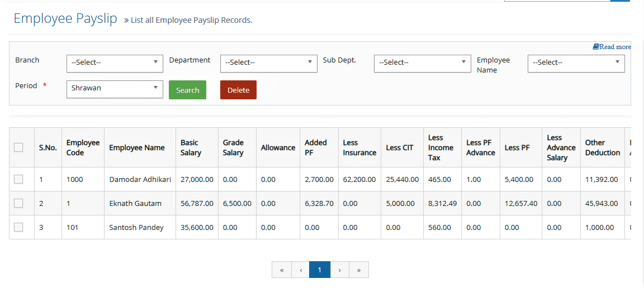Viewport: 644px width, 288px height.
Task: Click PF advance value 1.00
Action: 473,179
